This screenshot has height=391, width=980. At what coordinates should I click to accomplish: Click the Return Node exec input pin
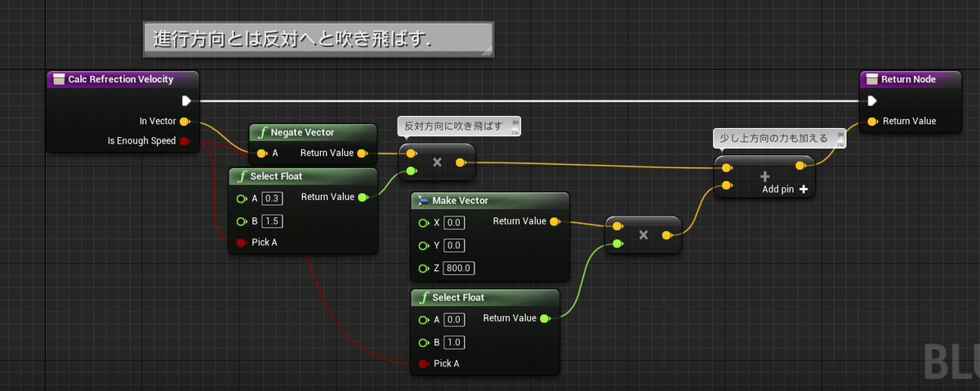click(x=872, y=101)
